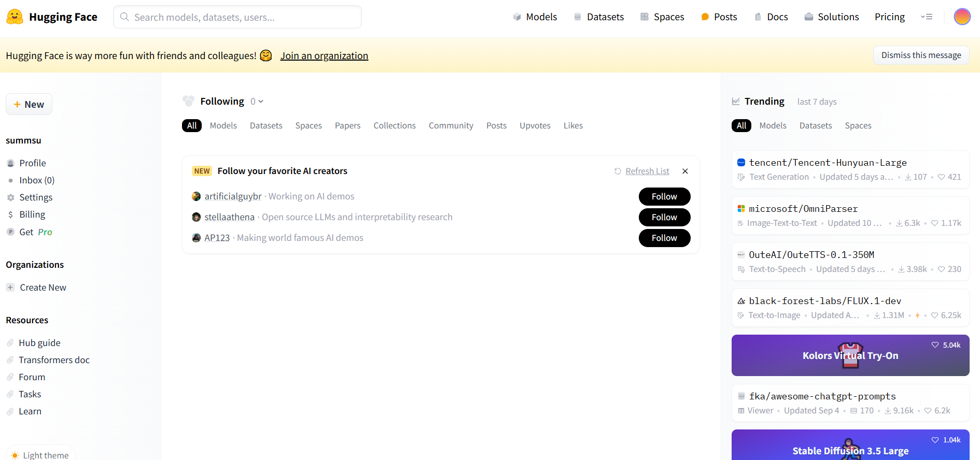Click the Posts orange icon in navbar

[705, 17]
